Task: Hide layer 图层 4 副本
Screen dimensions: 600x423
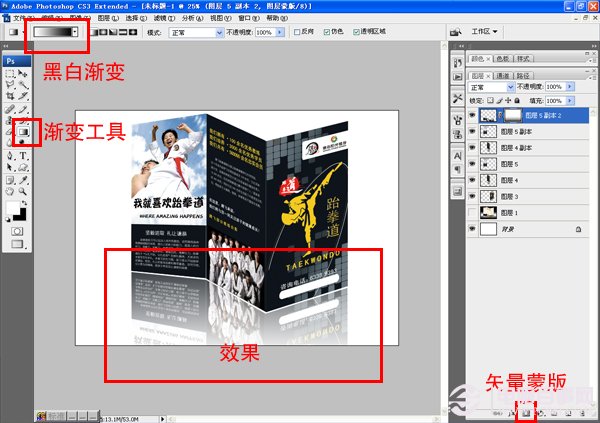Action: coord(473,147)
